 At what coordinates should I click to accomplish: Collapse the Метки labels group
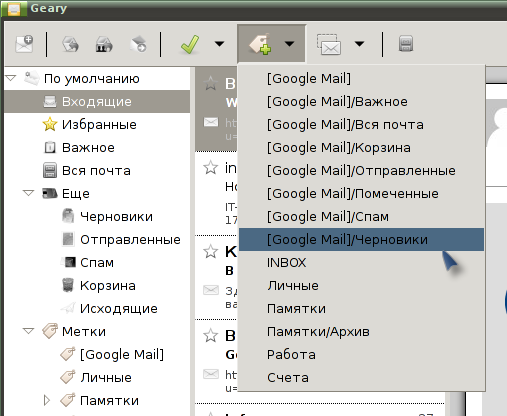(x=28, y=331)
